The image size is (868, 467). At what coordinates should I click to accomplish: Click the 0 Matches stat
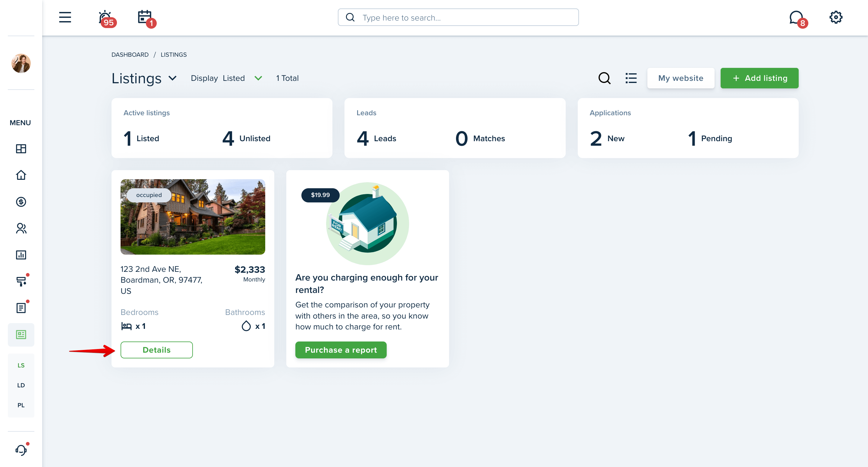480,138
